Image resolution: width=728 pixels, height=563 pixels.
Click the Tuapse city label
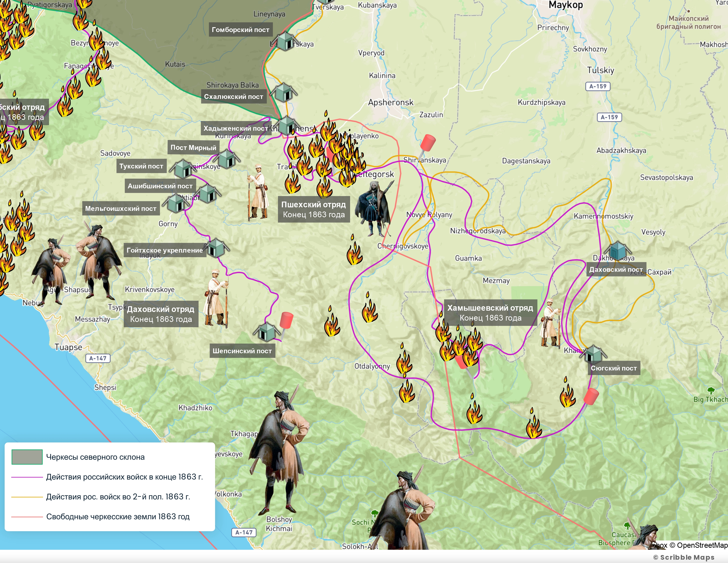68,347
